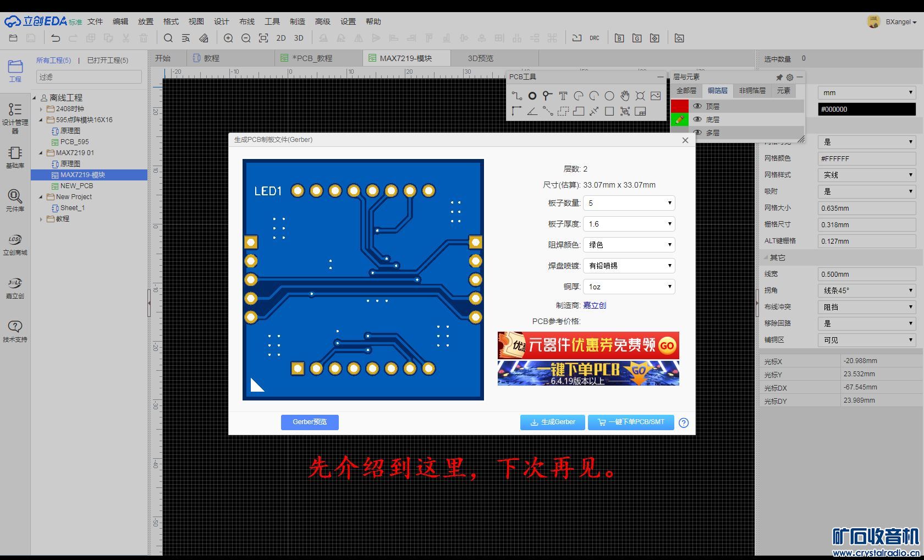Select the Solid region tool
The width and height of the screenshot is (924, 560).
[x=578, y=111]
